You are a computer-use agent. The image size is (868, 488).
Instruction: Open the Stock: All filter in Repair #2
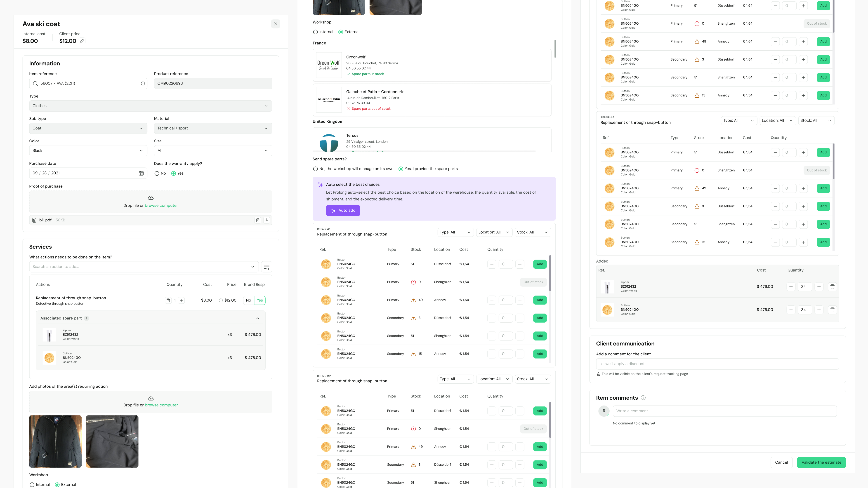click(x=532, y=379)
